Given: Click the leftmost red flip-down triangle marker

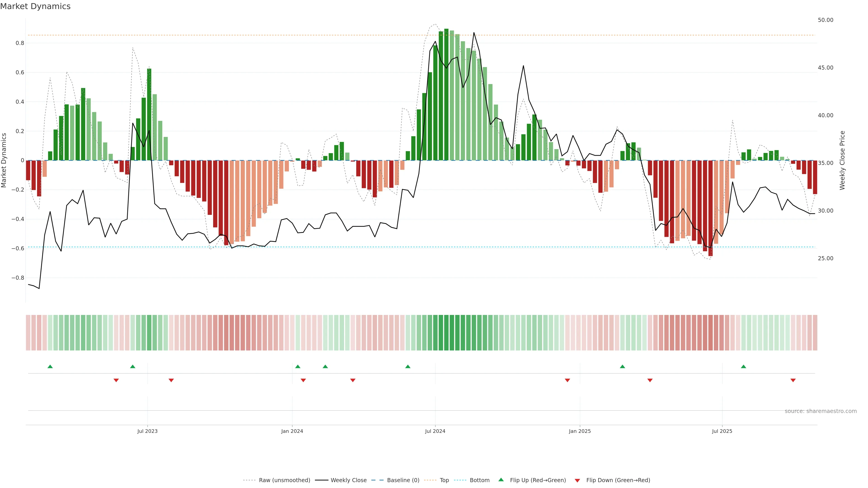Looking at the screenshot, I should pyautogui.click(x=116, y=380).
